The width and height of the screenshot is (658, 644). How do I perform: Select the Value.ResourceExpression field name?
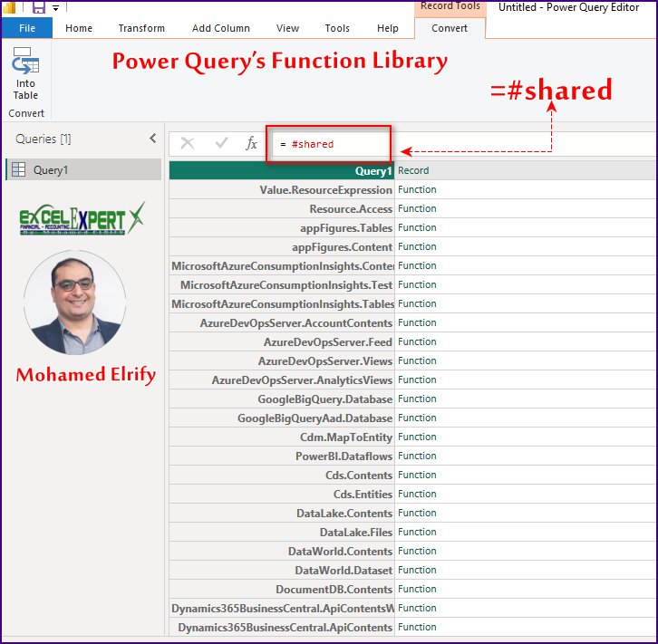[325, 190]
